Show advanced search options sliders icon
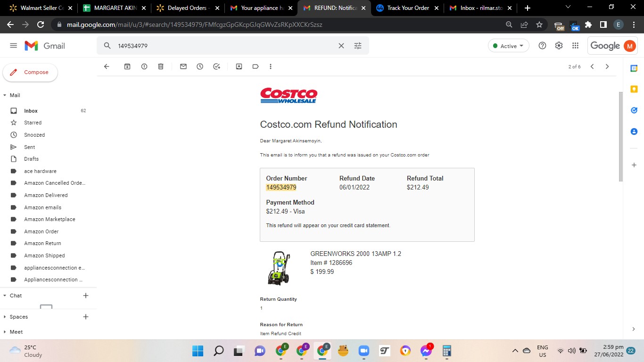 [358, 46]
